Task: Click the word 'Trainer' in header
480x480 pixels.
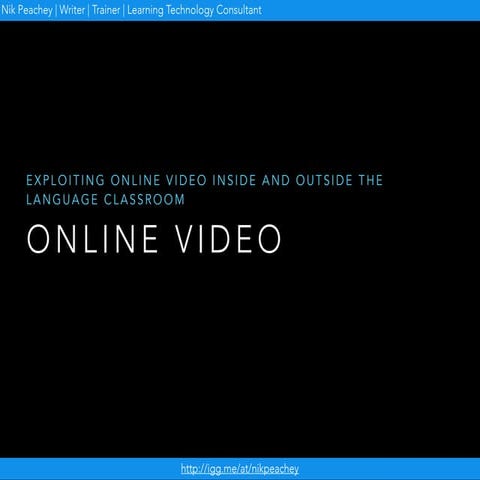Action: [106, 10]
